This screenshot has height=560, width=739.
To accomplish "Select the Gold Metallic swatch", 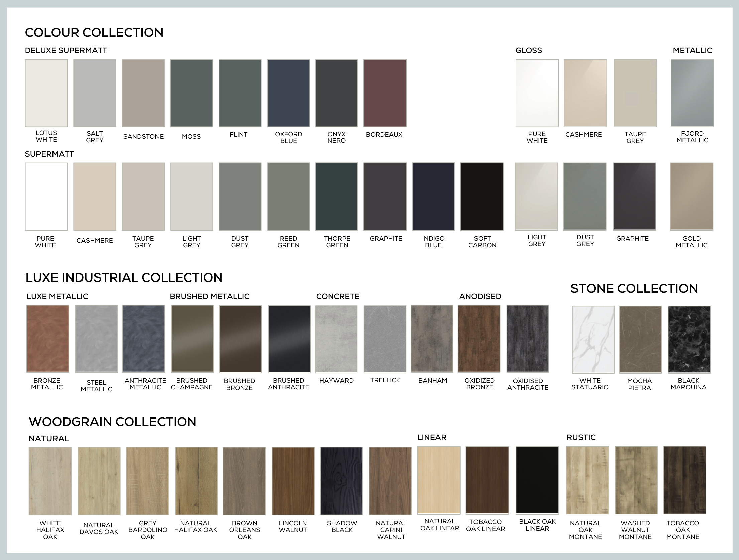I will coord(692,197).
